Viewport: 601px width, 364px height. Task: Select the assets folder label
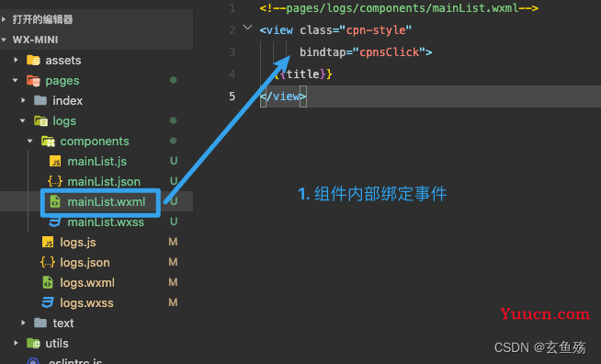tap(63, 61)
